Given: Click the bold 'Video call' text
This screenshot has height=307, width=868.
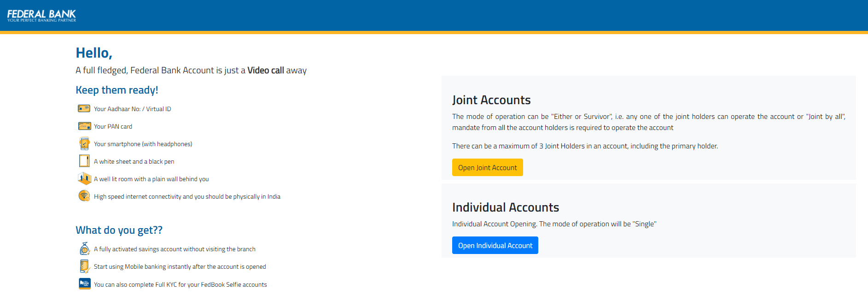Looking at the screenshot, I should [x=266, y=71].
